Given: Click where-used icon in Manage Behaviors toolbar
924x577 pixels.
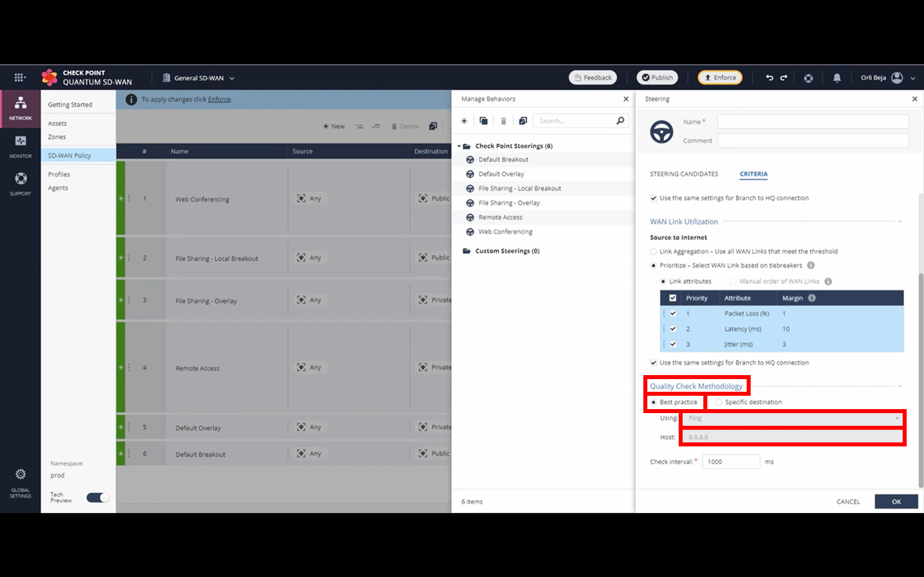Looking at the screenshot, I should point(523,121).
